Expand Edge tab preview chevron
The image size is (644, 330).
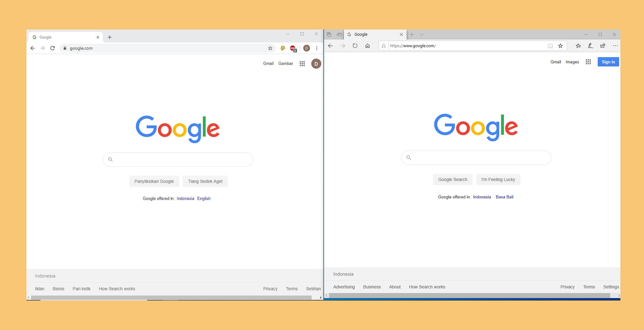click(422, 34)
